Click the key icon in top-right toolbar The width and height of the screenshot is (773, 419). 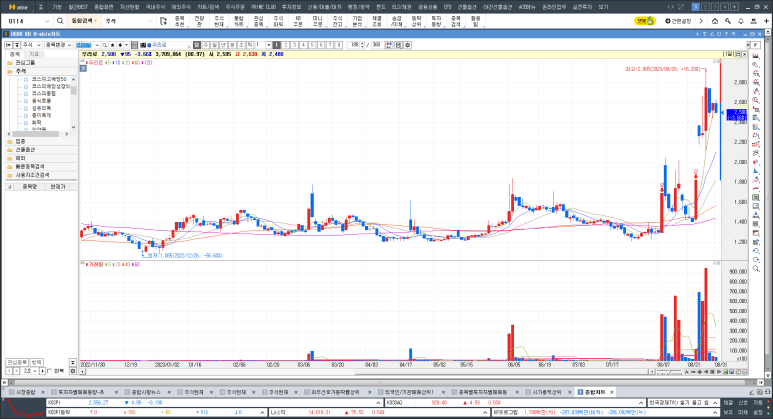coord(726,20)
